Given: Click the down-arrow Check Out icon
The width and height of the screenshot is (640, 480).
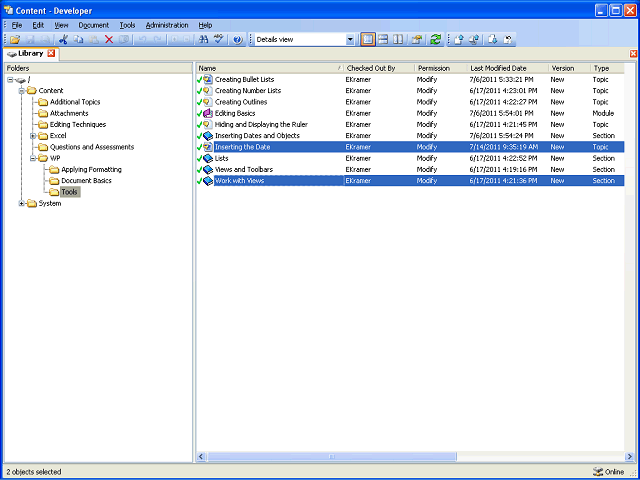Looking at the screenshot, I should (493, 40).
